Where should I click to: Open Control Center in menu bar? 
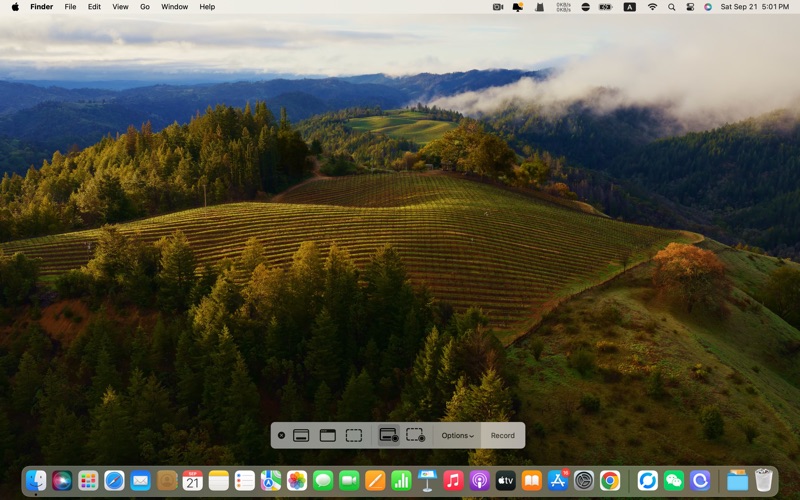point(689,7)
